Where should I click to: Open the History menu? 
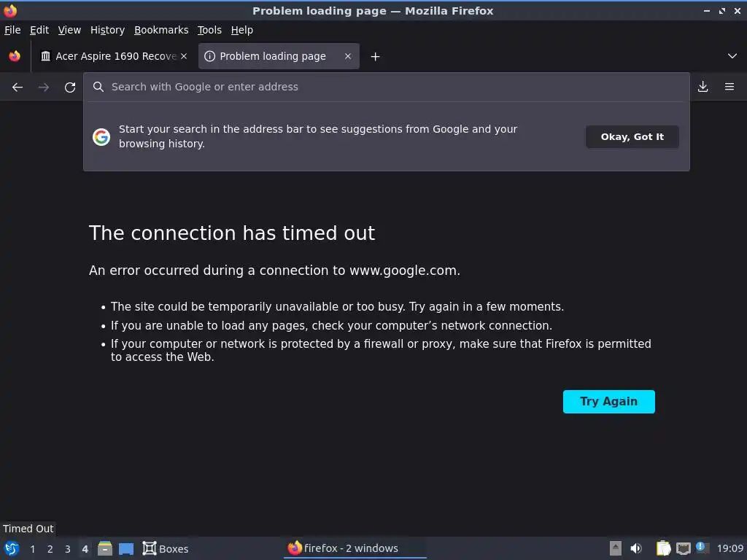coord(108,30)
